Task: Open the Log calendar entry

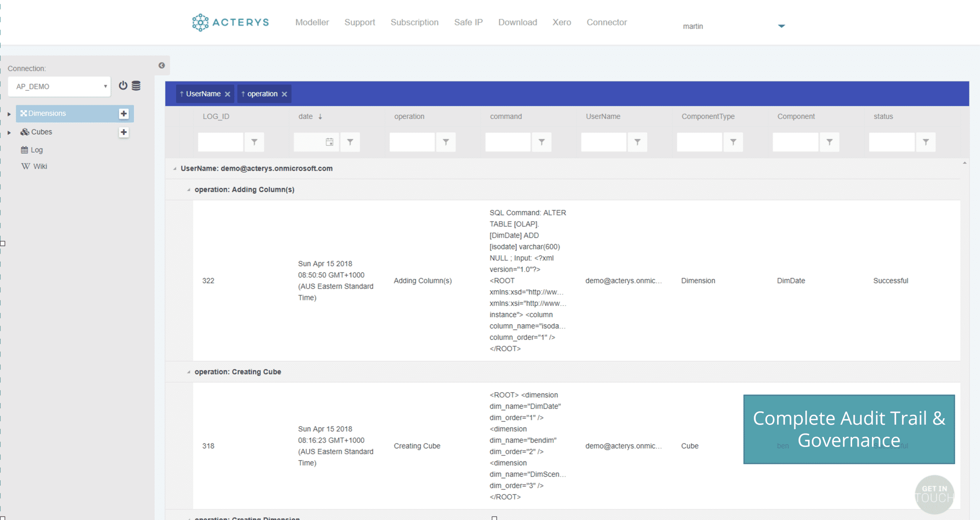Action: point(32,150)
